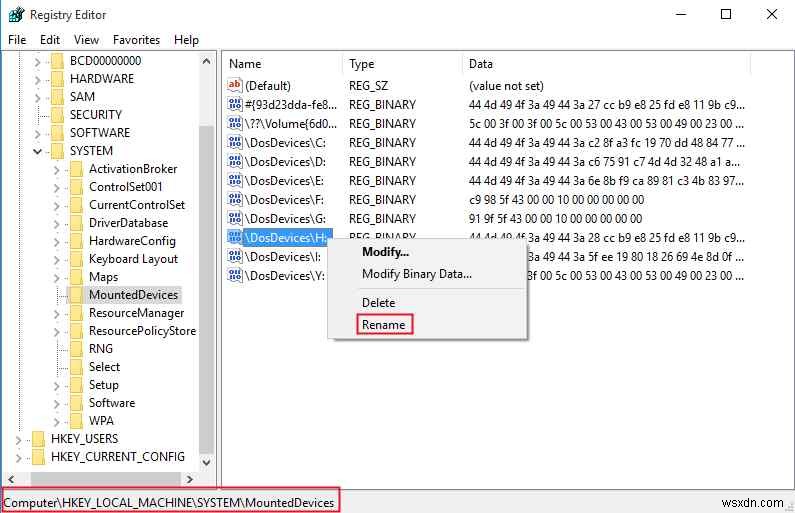
Task: Click the (value not set) data cell
Action: pos(506,86)
